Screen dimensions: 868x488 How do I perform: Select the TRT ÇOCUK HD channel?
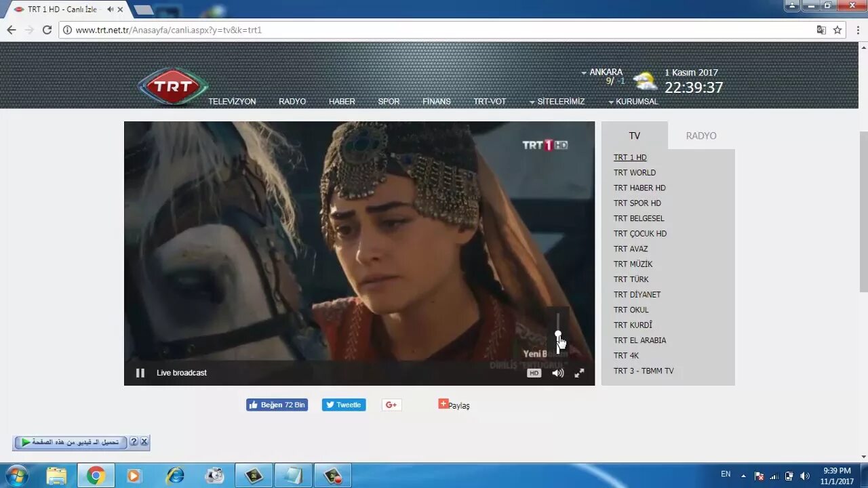(x=640, y=234)
